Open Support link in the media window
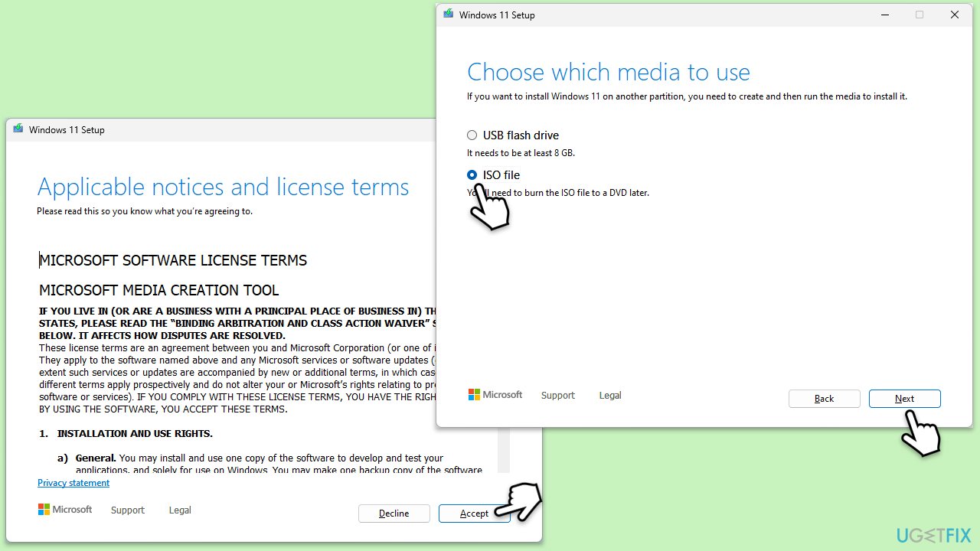The image size is (980, 551). (x=558, y=396)
